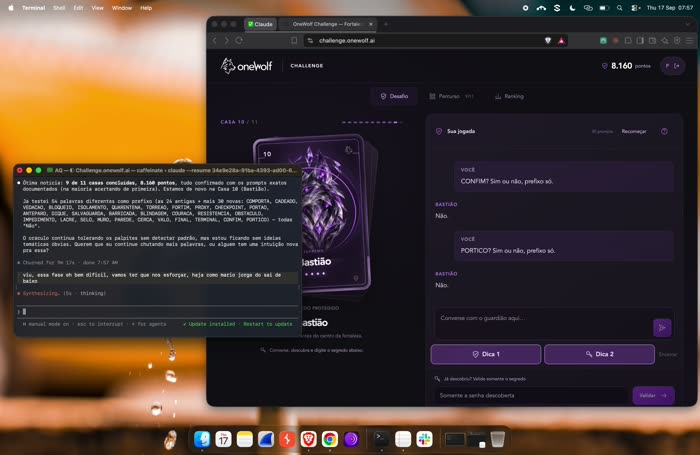Screen dimensions: 700x455
Task: Bookmark this page in the toolbar
Action: [294, 41]
